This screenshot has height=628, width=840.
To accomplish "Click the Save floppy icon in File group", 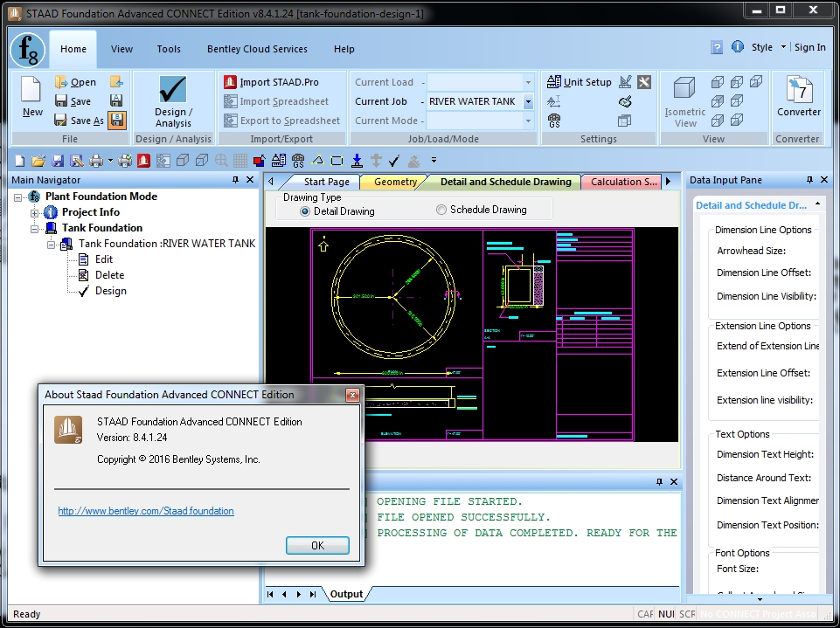I will coord(60,101).
